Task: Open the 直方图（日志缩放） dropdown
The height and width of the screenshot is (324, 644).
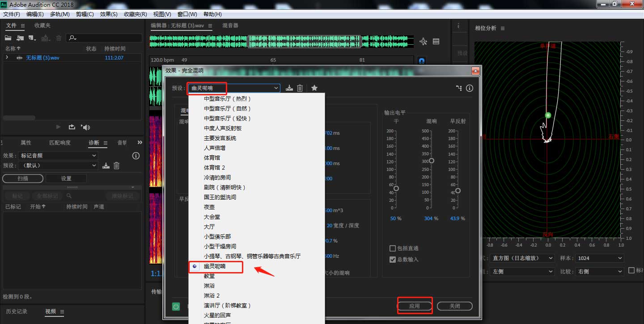Action: (x=521, y=258)
